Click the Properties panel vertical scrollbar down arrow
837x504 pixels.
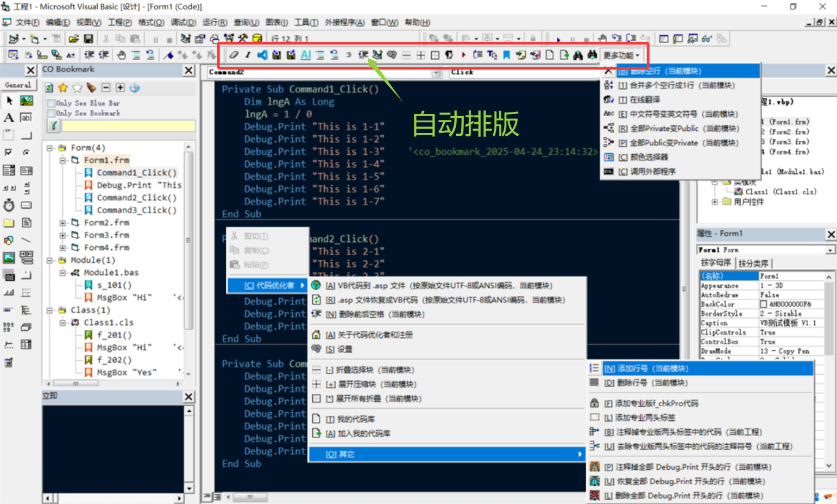tap(829, 465)
